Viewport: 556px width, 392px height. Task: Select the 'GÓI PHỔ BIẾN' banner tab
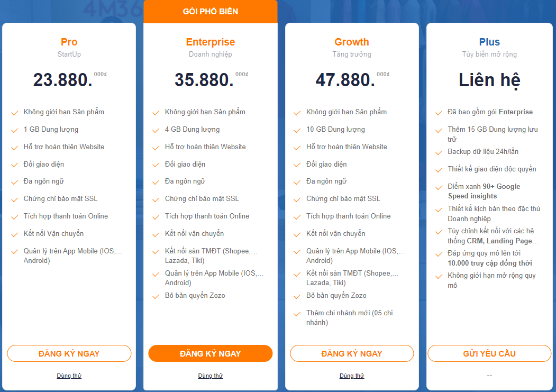pyautogui.click(x=210, y=11)
